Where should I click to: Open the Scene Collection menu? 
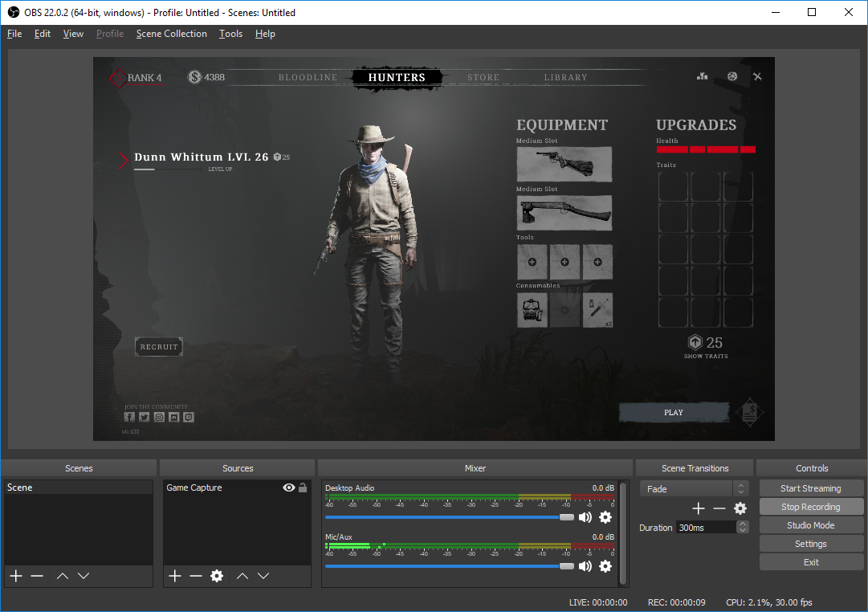tap(171, 34)
